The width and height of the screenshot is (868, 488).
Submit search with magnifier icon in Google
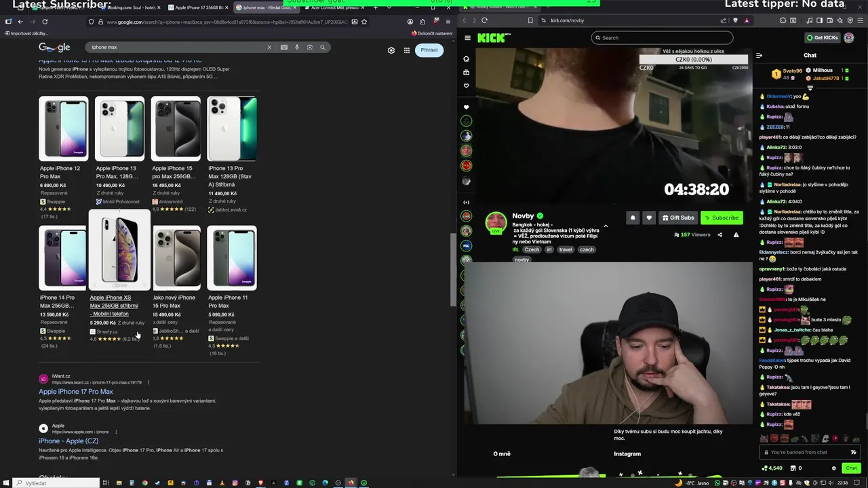pyautogui.click(x=323, y=47)
